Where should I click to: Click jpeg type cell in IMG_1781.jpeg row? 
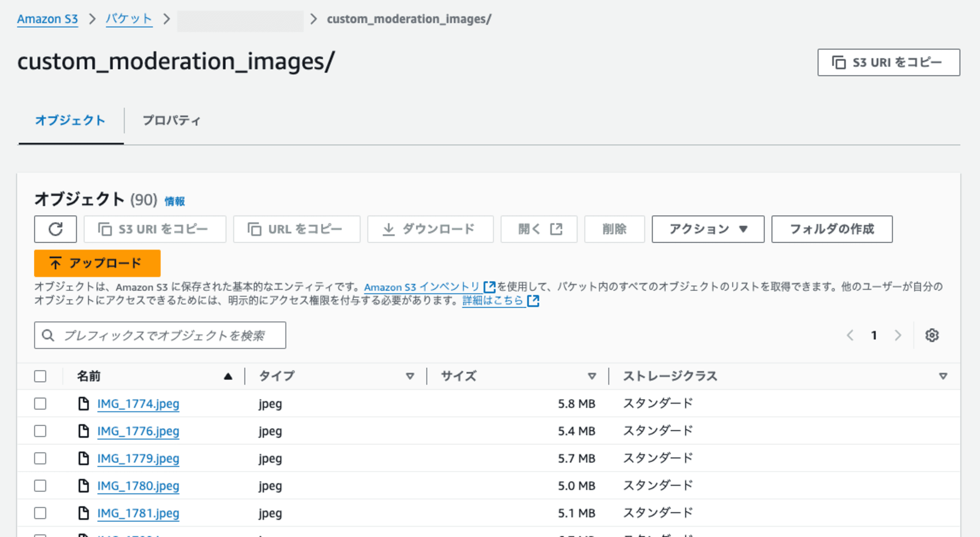pyautogui.click(x=270, y=514)
